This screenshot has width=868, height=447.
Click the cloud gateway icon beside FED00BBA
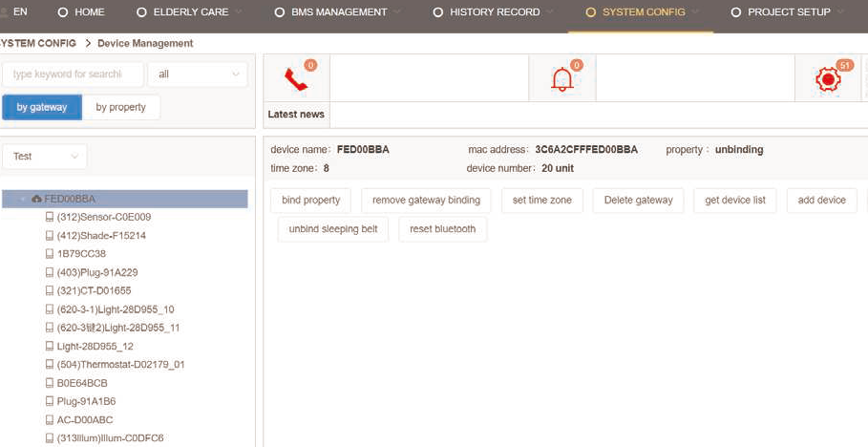pos(36,199)
